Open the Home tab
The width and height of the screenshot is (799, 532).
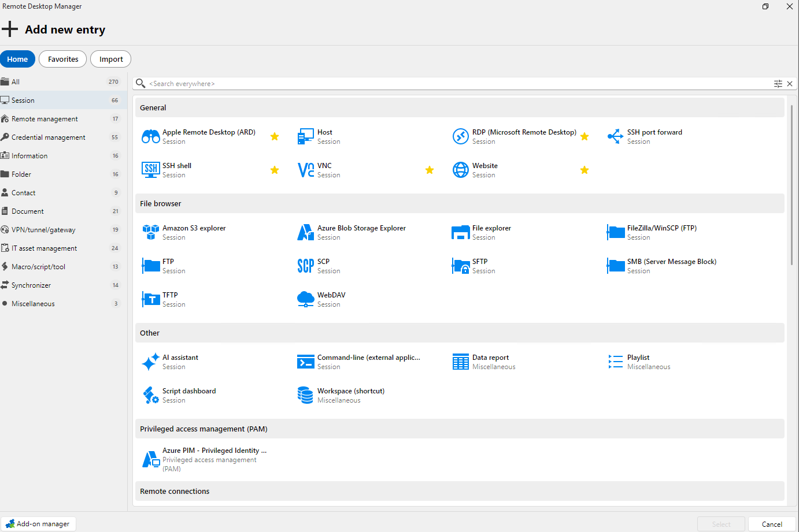[x=17, y=59]
